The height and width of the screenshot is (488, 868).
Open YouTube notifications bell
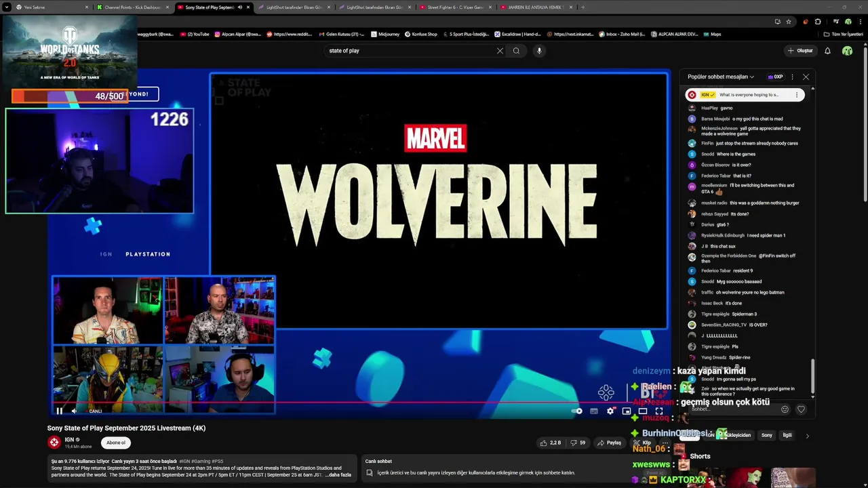827,51
